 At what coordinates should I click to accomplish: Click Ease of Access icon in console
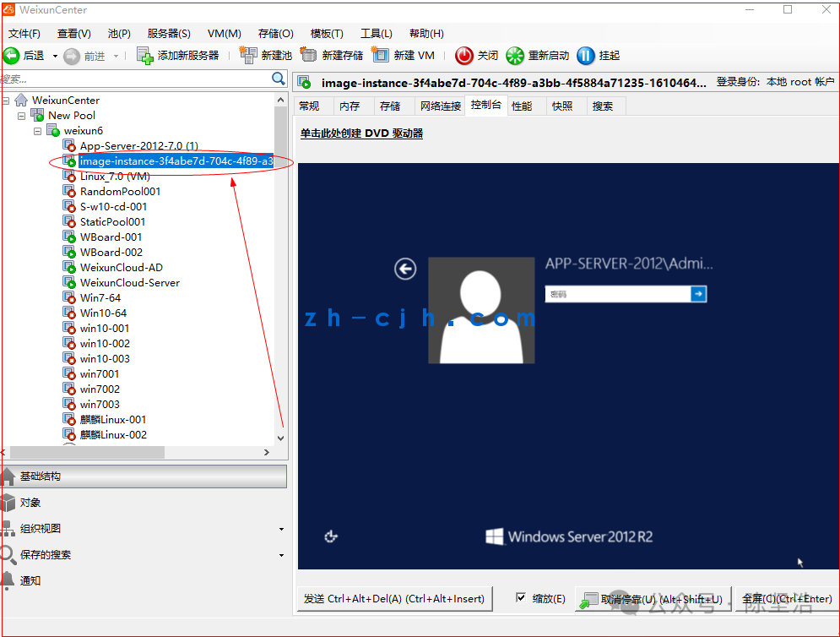coord(331,536)
